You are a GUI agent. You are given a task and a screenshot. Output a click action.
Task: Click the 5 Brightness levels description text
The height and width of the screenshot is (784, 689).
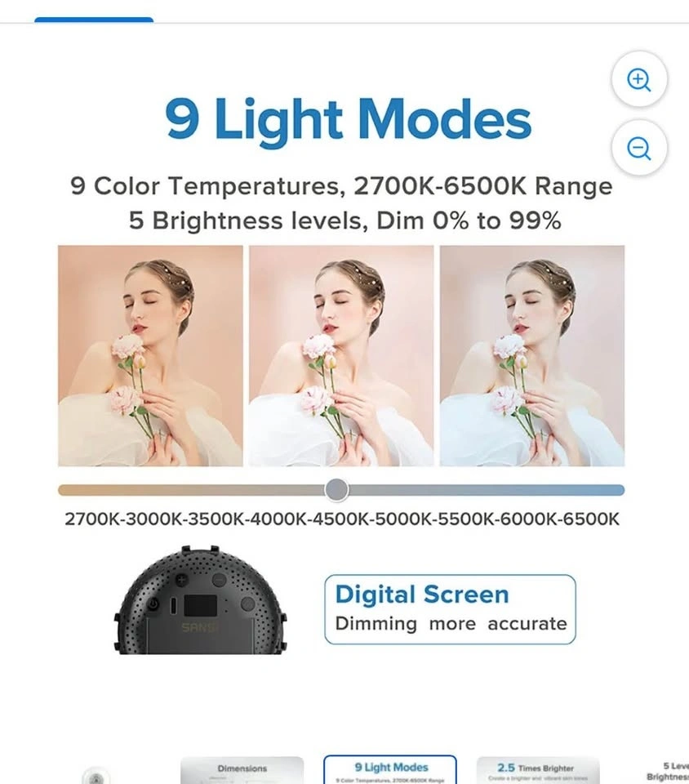pos(344,220)
